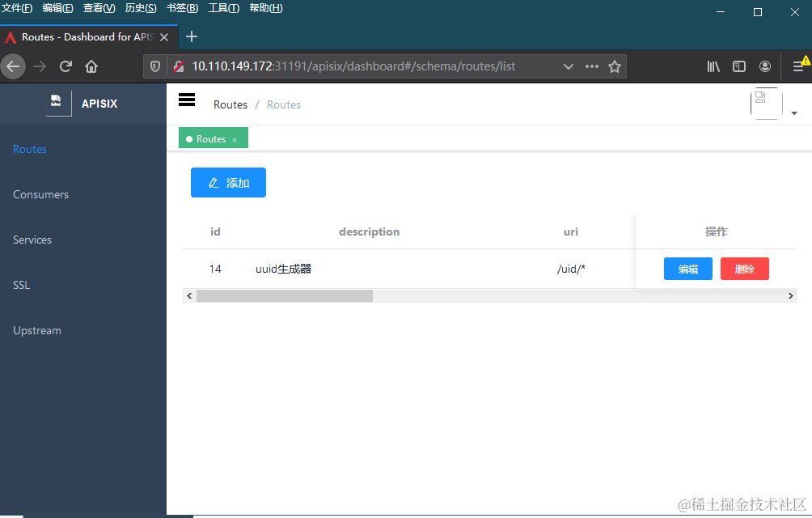Open the 历史(S) menu
The image size is (812, 518).
pyautogui.click(x=141, y=8)
